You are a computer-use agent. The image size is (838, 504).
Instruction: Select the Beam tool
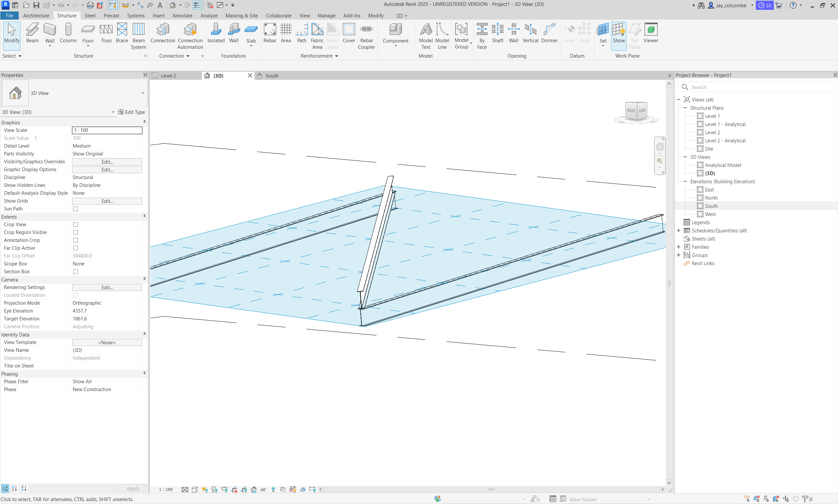32,33
